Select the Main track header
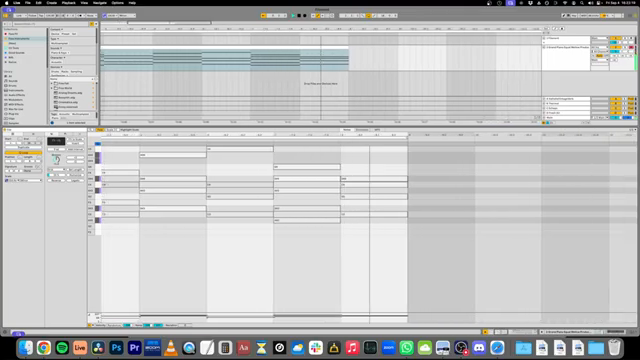The width and height of the screenshot is (640, 360). click(567, 118)
